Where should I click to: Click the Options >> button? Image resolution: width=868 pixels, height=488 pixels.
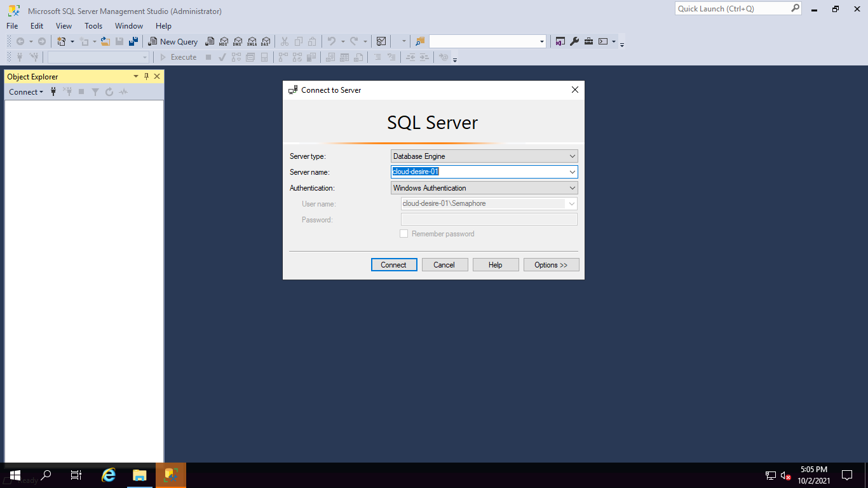coord(551,265)
